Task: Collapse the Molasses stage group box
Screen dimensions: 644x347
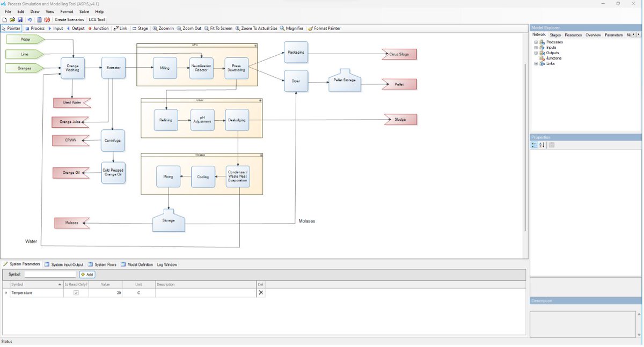Action: click(260, 156)
